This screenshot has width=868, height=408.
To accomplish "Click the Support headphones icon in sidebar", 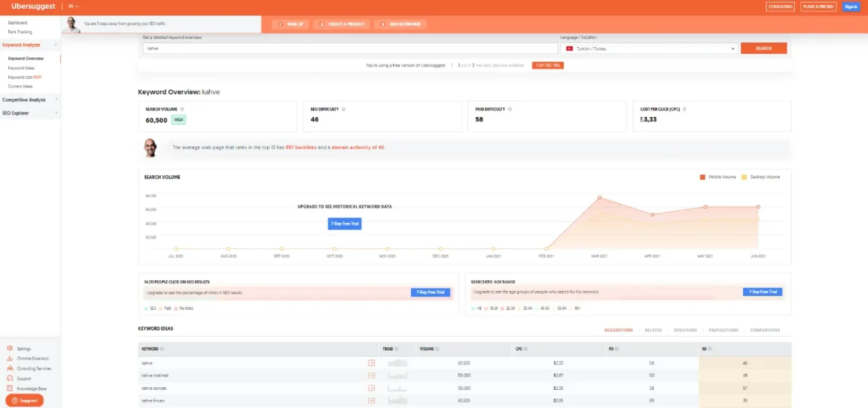I will click(x=10, y=378).
